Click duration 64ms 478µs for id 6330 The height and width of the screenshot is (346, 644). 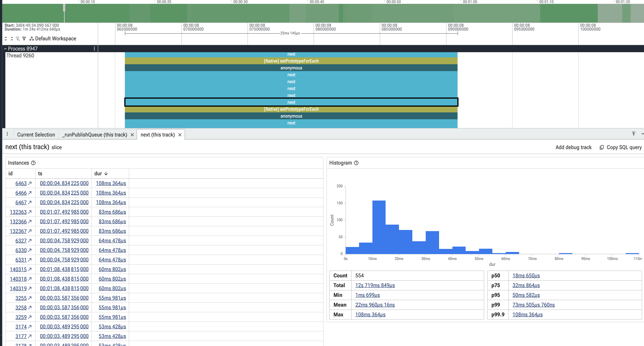click(112, 250)
